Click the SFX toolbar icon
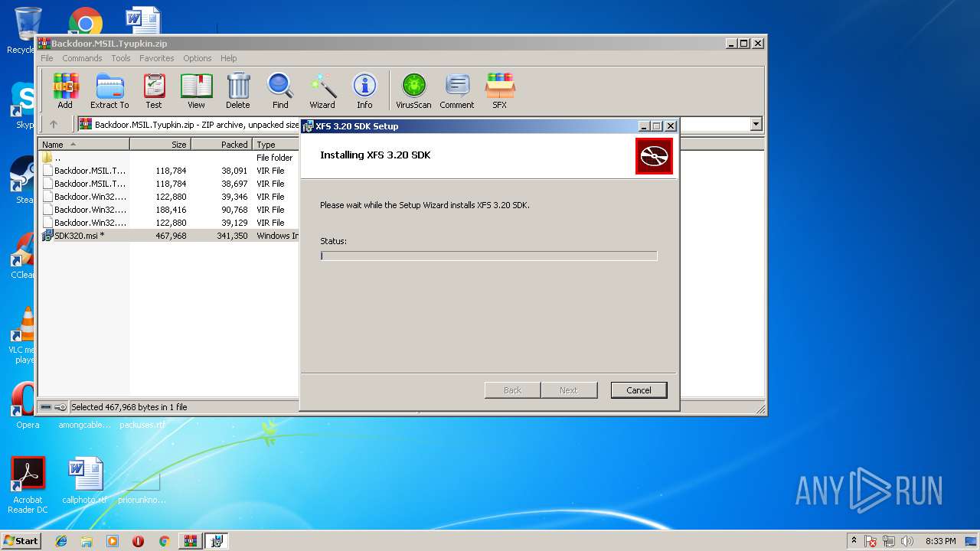Screen dimensions: 980x551 [499, 91]
